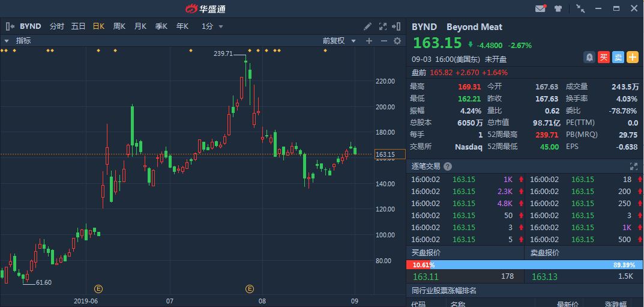Open the mail inbox icon
The width and height of the screenshot is (644, 307).
coord(541,8)
